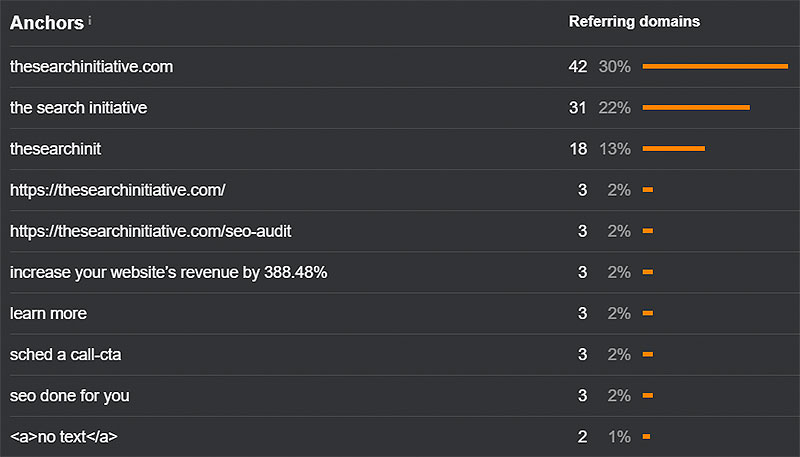Select the '<a>no text</a>' anchor row

tap(67, 437)
